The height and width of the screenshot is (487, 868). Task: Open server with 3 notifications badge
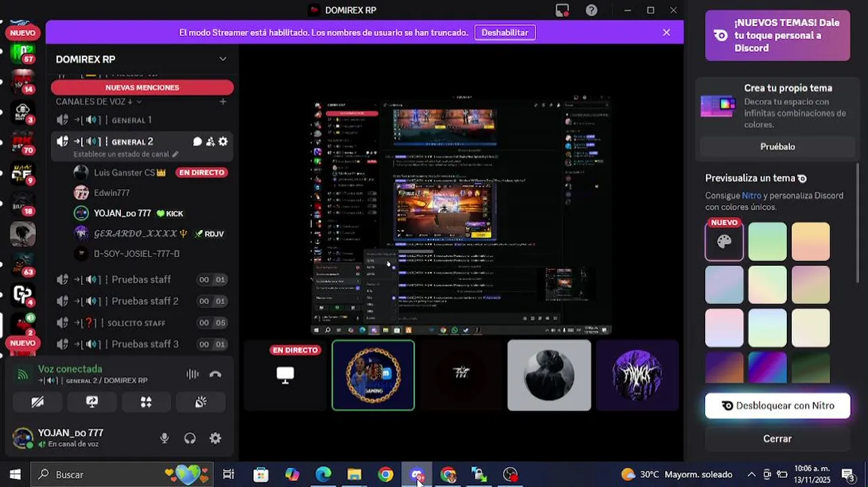pos(22,112)
